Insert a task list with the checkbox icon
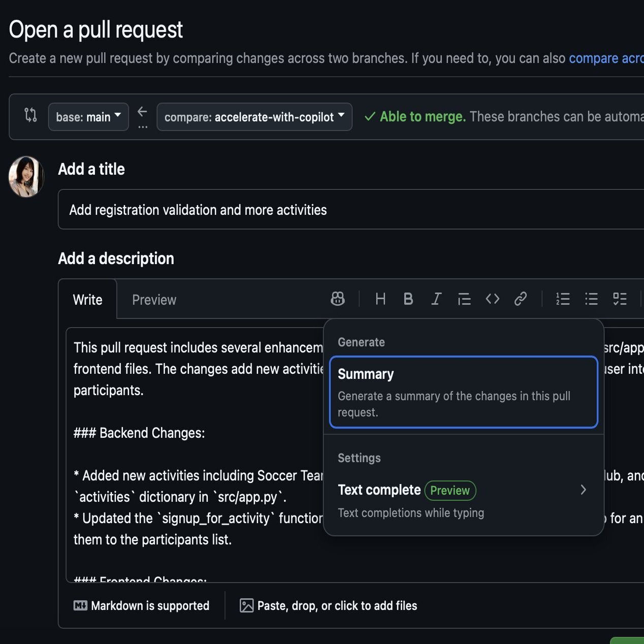Image resolution: width=644 pixels, height=644 pixels. click(620, 299)
